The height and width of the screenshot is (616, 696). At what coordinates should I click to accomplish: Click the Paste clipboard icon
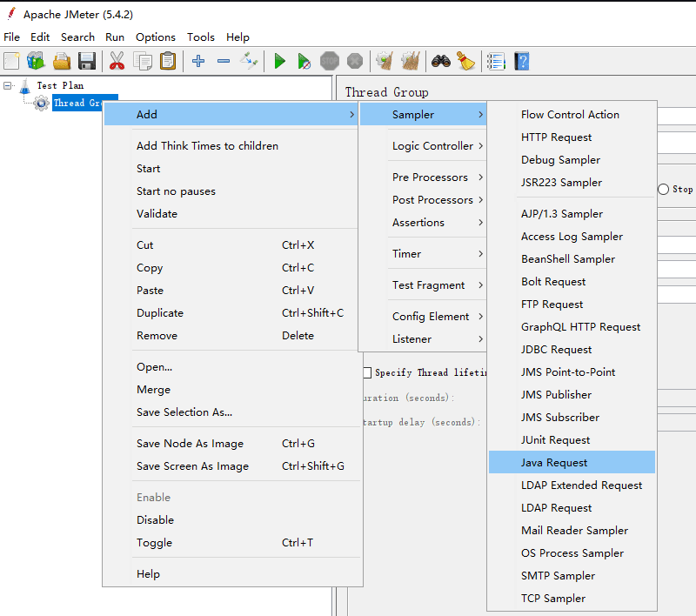point(168,61)
